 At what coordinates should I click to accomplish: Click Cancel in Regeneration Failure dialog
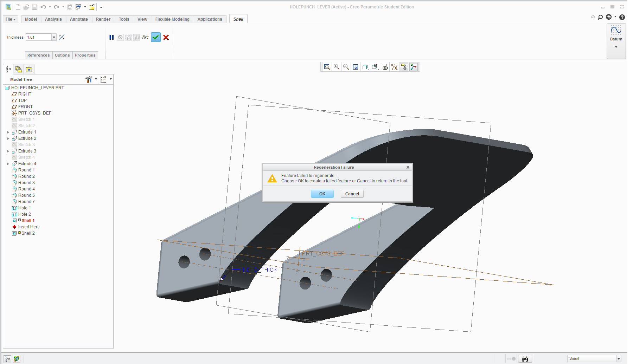[352, 194]
